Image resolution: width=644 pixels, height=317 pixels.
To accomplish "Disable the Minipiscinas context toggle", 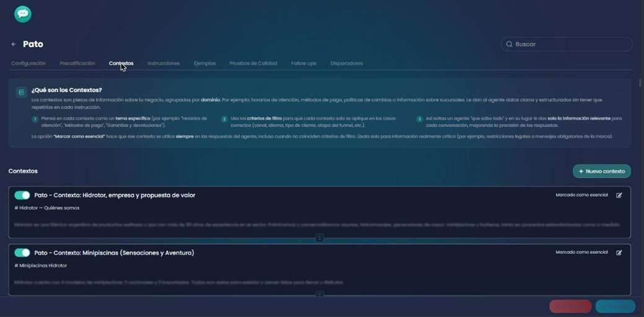I will pyautogui.click(x=22, y=253).
